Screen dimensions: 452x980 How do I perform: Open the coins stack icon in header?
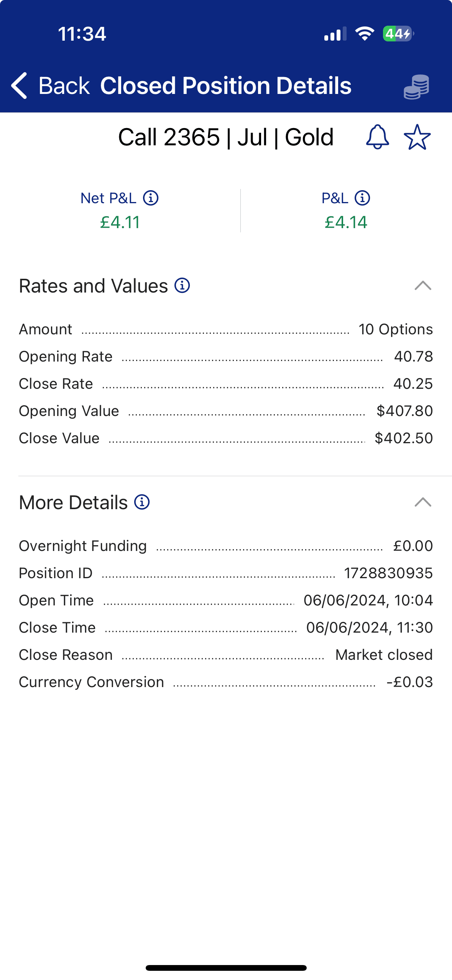pyautogui.click(x=416, y=87)
